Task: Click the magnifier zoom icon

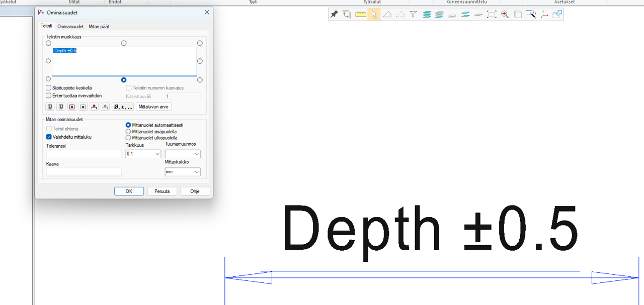Action: click(505, 15)
